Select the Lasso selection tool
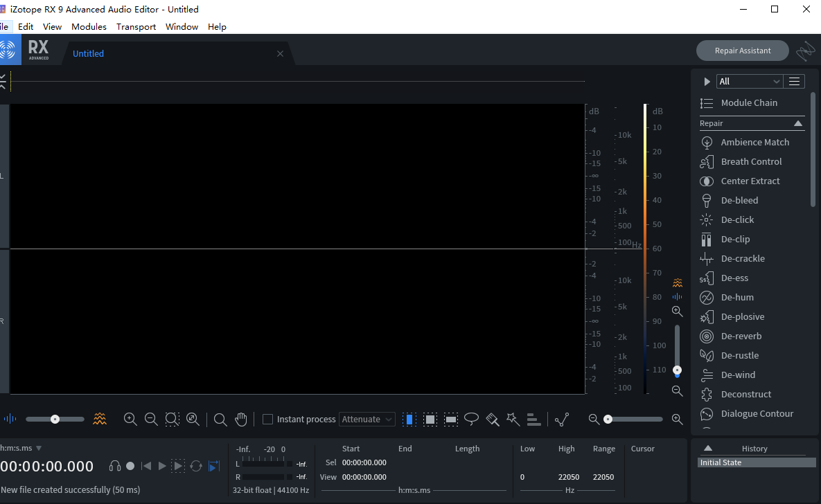Viewport: 821px width, 504px height. (471, 419)
